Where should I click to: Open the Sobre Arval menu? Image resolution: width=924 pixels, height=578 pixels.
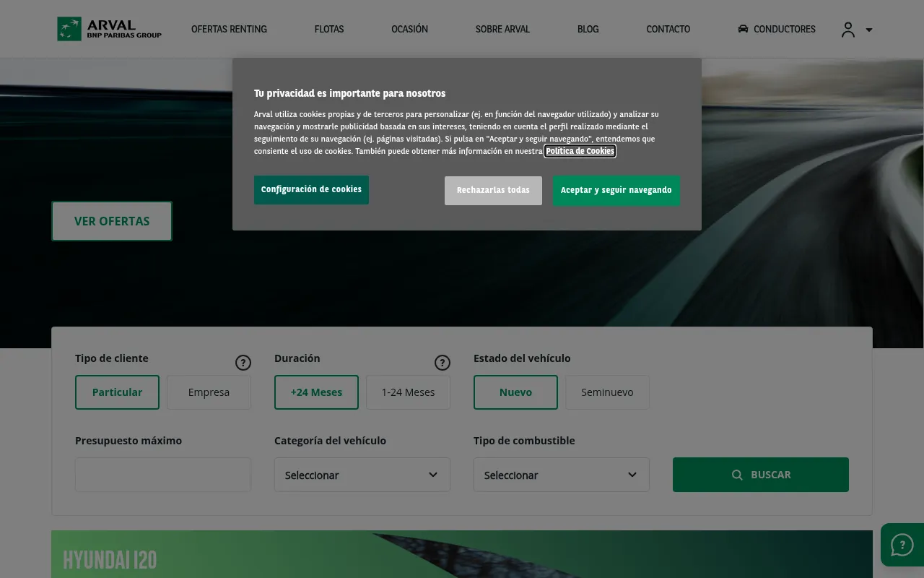tap(502, 30)
